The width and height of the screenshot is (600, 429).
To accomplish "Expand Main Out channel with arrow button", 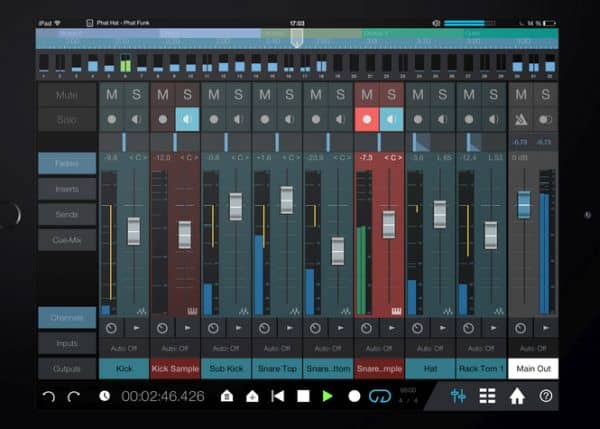I will 546,328.
